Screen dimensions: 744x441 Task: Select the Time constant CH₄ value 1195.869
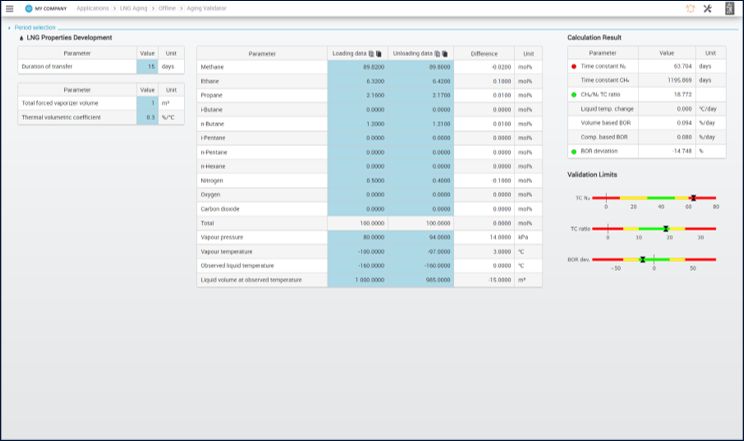[x=679, y=80]
